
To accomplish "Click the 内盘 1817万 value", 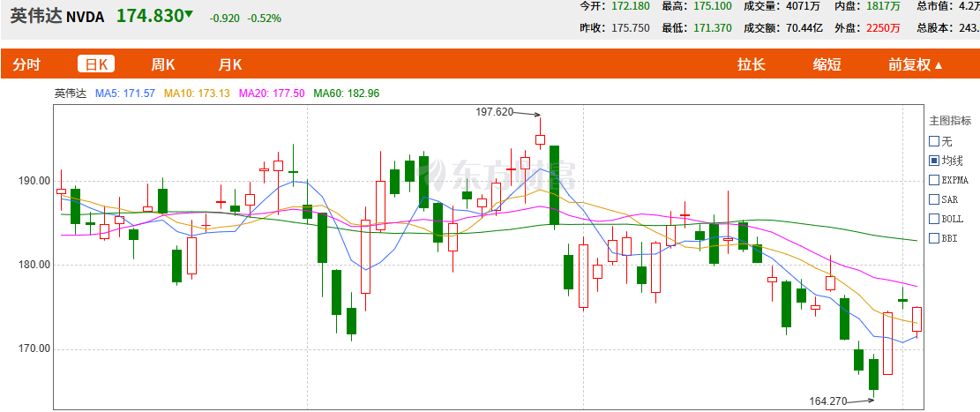I will [882, 6].
